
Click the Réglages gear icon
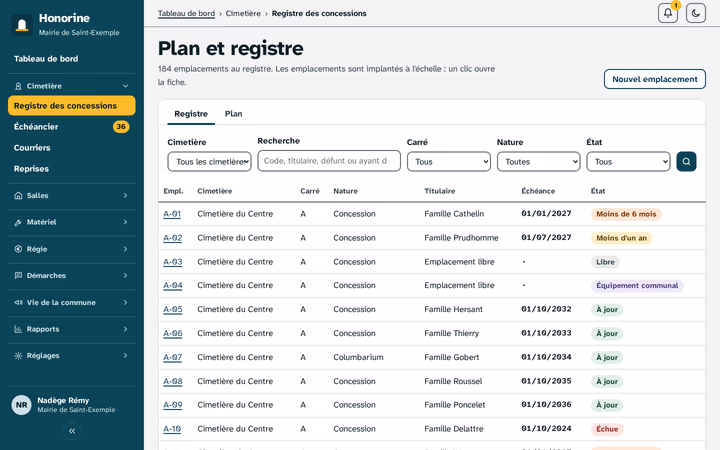click(18, 356)
